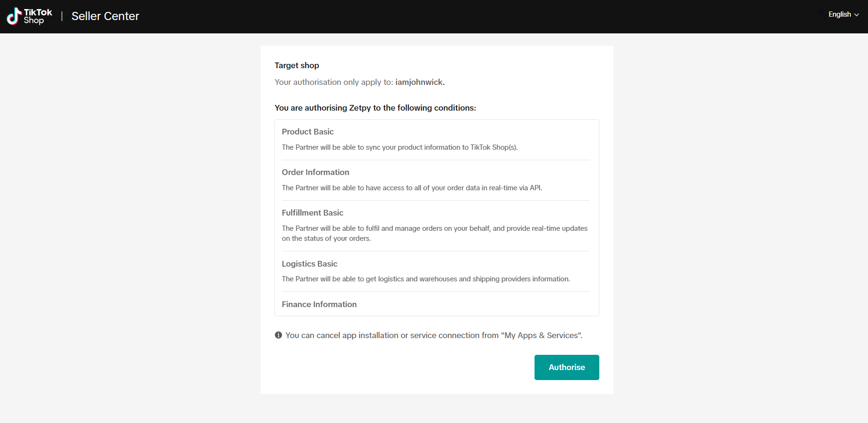Select the Logistics Basic permission heading

click(x=309, y=264)
